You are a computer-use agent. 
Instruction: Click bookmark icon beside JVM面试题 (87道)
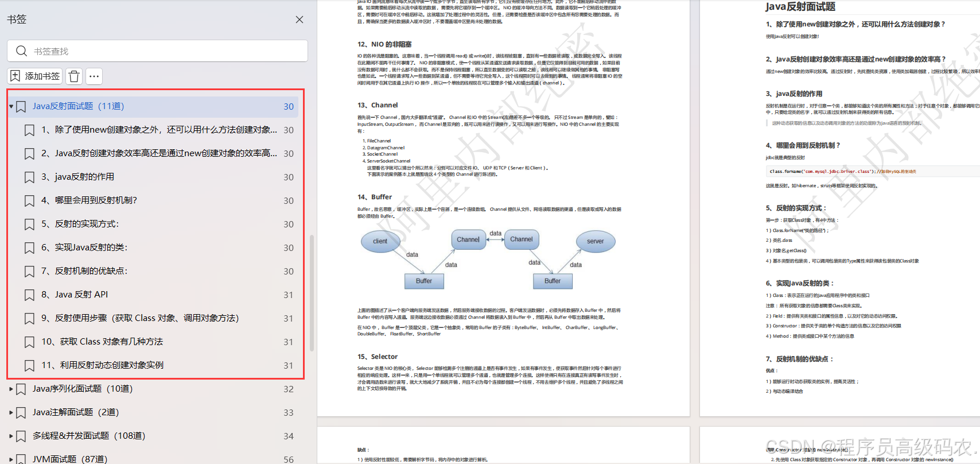click(21, 459)
